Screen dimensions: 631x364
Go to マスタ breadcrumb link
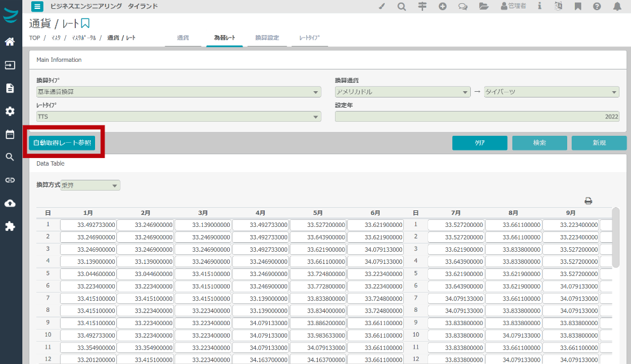click(x=56, y=38)
